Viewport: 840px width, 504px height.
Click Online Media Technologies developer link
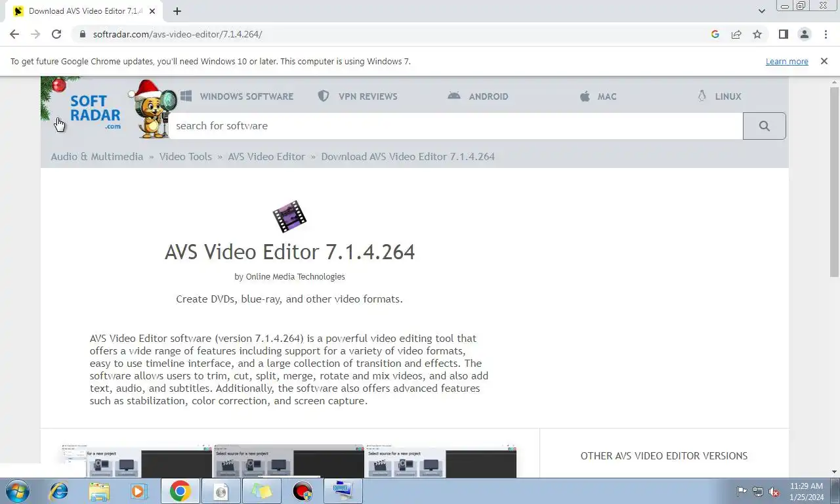pyautogui.click(x=295, y=277)
